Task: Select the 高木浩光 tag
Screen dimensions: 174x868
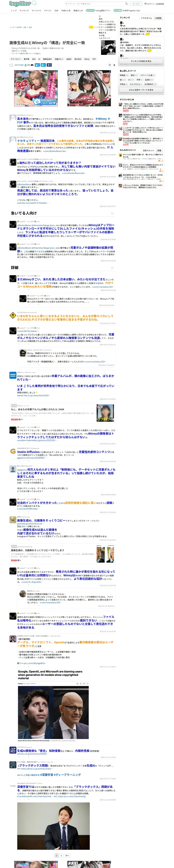Action: (x=78, y=59)
